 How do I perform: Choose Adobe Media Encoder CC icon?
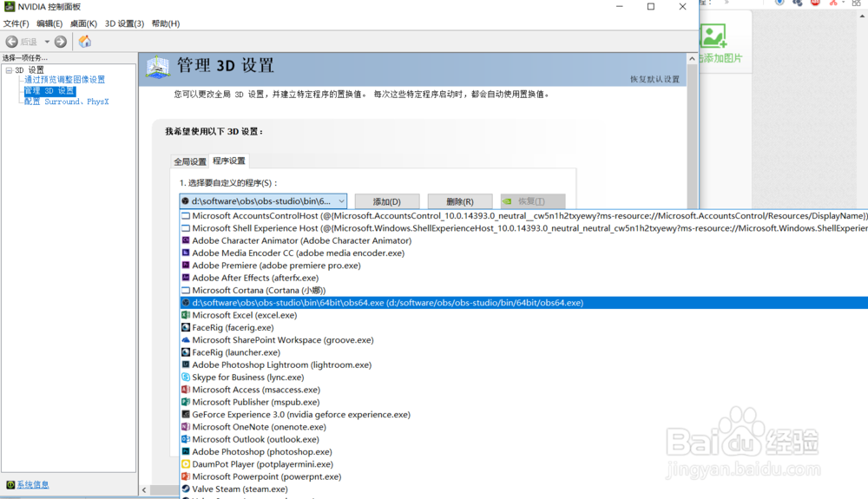click(186, 253)
